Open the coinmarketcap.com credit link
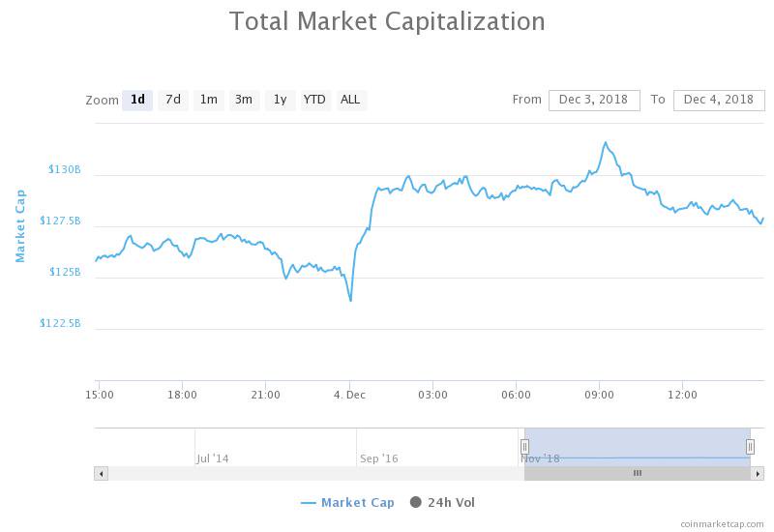 coord(722,523)
